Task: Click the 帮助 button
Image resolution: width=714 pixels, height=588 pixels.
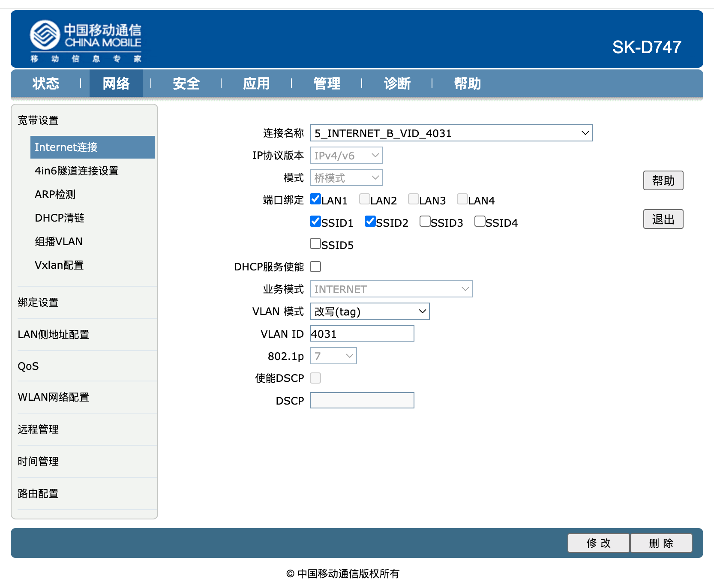Action: (663, 180)
